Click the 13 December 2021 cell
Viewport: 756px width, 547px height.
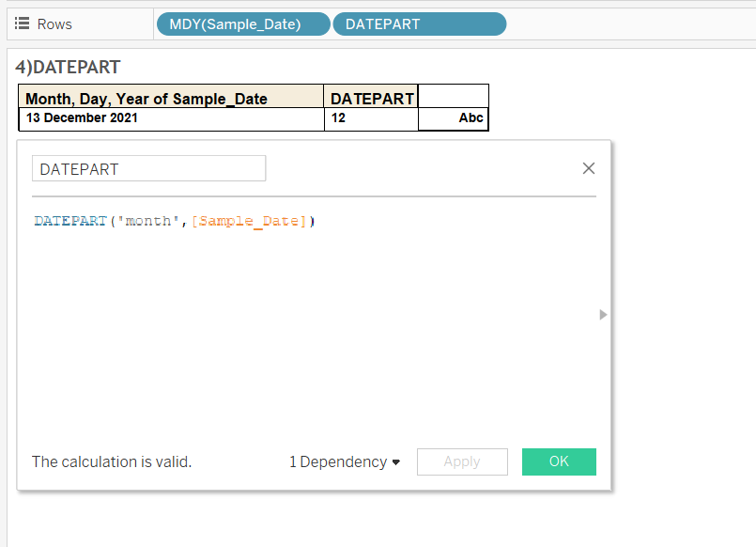click(171, 118)
